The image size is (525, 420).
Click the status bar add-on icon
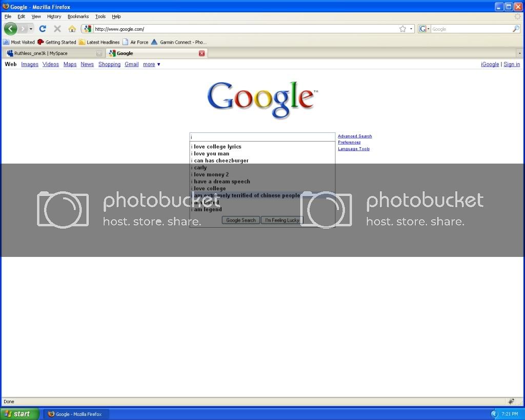click(x=511, y=401)
